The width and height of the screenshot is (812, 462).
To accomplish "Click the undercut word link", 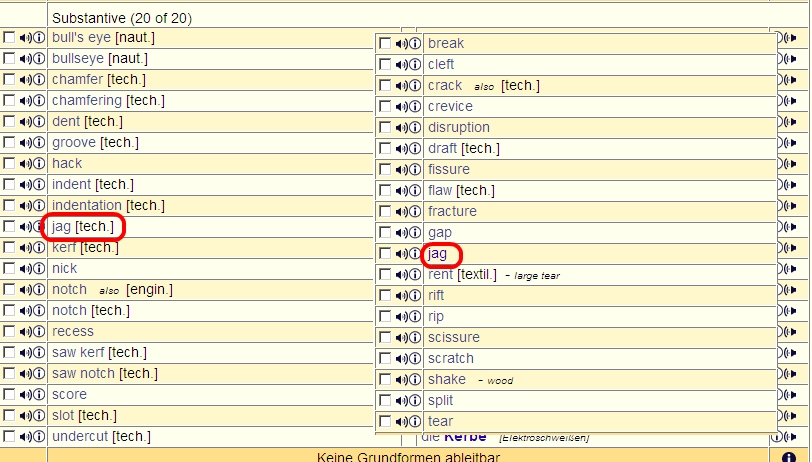I will point(80,437).
